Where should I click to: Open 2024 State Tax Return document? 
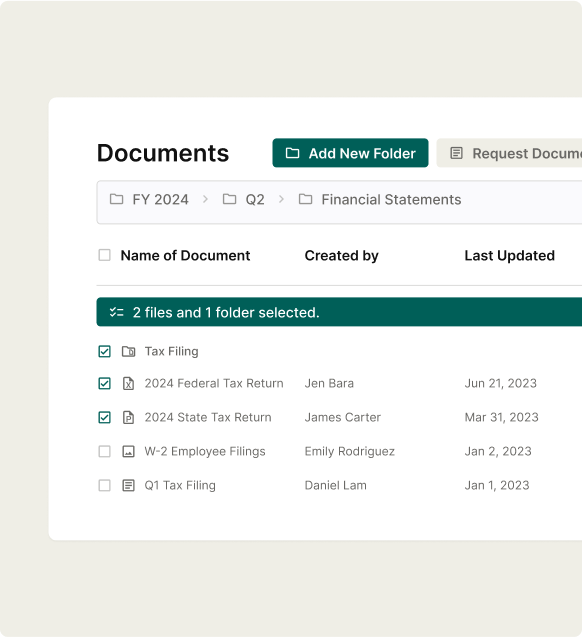(208, 417)
